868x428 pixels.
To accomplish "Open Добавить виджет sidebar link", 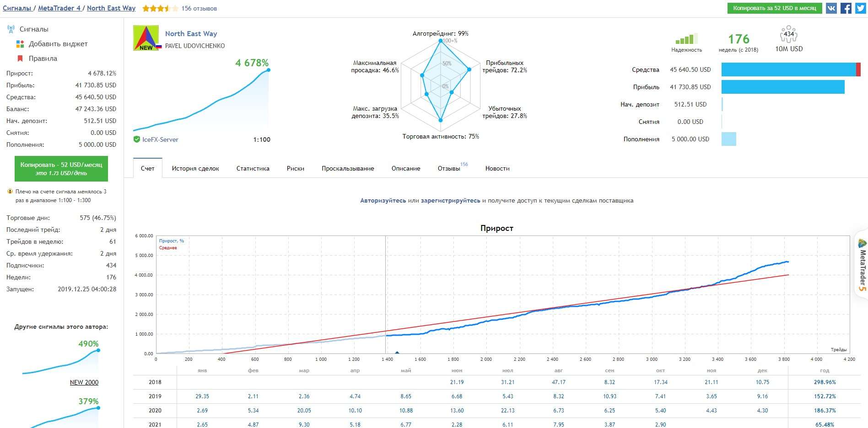I will 58,44.
